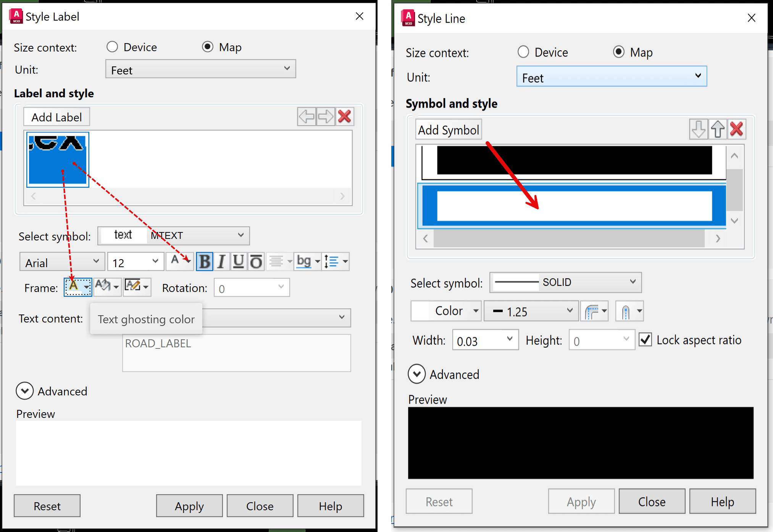773x532 pixels.
Task: Toggle Italic text formatting
Action: tap(221, 262)
